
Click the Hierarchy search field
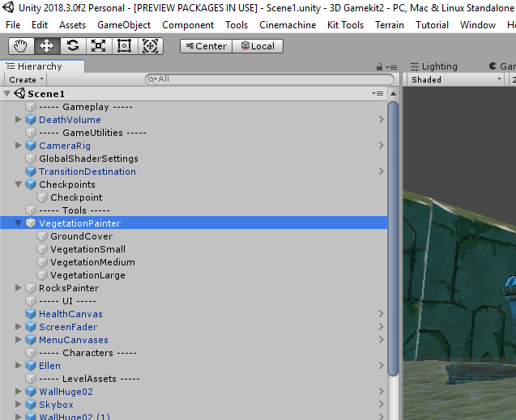point(270,79)
